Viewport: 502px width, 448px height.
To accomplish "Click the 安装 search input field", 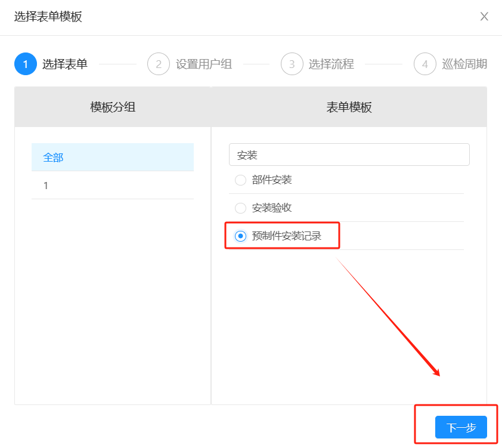I will coord(349,154).
